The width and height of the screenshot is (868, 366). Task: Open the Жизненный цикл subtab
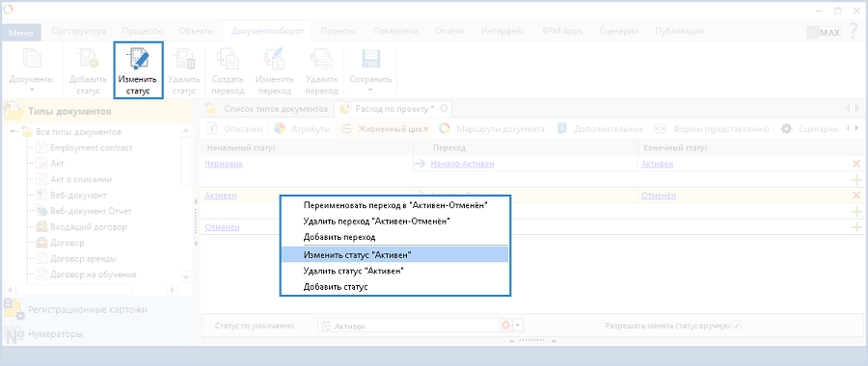(x=384, y=129)
